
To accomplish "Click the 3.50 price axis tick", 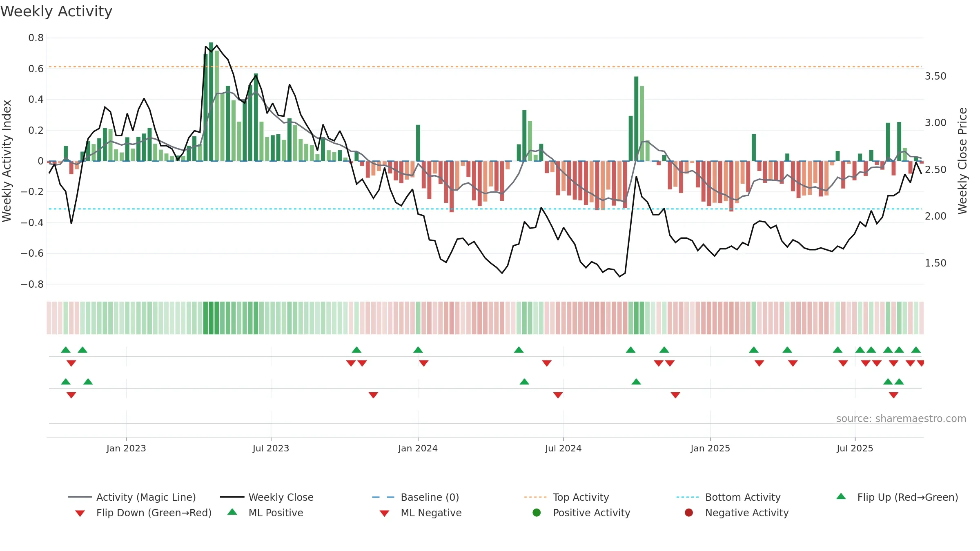I will [935, 76].
